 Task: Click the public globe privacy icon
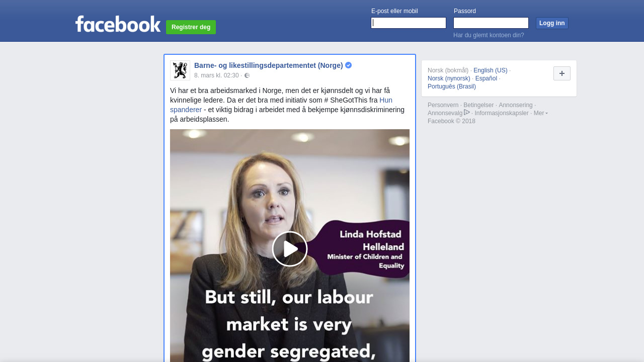click(247, 75)
